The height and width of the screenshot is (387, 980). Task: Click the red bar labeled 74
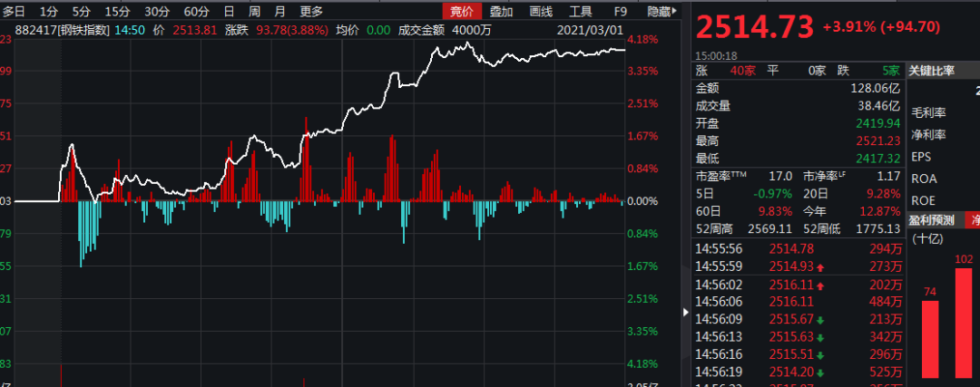[930, 338]
